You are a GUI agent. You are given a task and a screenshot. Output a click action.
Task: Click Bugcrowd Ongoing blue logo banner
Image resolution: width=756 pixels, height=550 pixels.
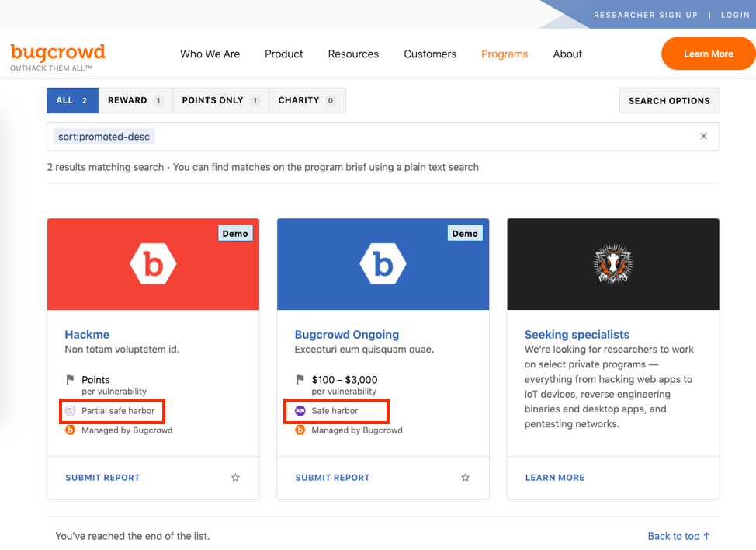point(383,264)
